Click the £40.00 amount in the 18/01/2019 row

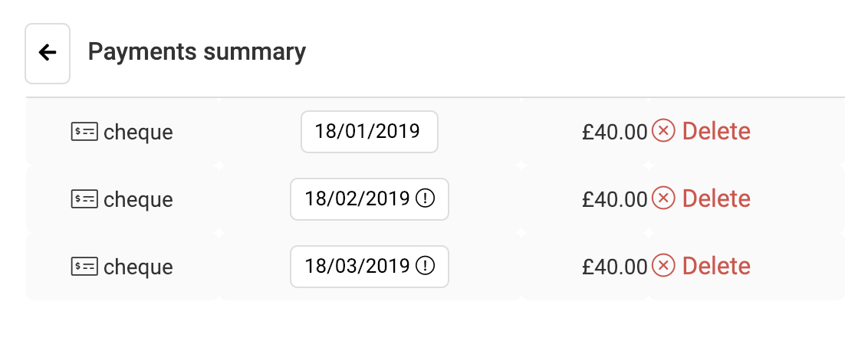[614, 133]
